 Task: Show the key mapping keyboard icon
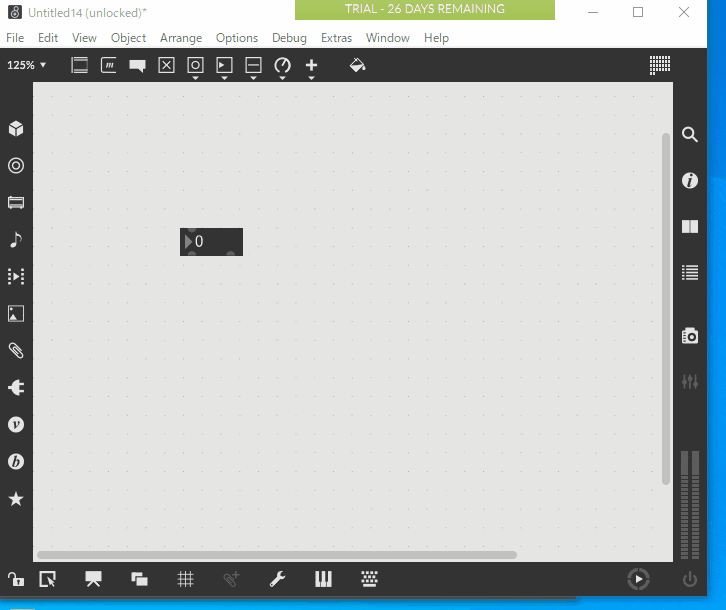tap(369, 579)
